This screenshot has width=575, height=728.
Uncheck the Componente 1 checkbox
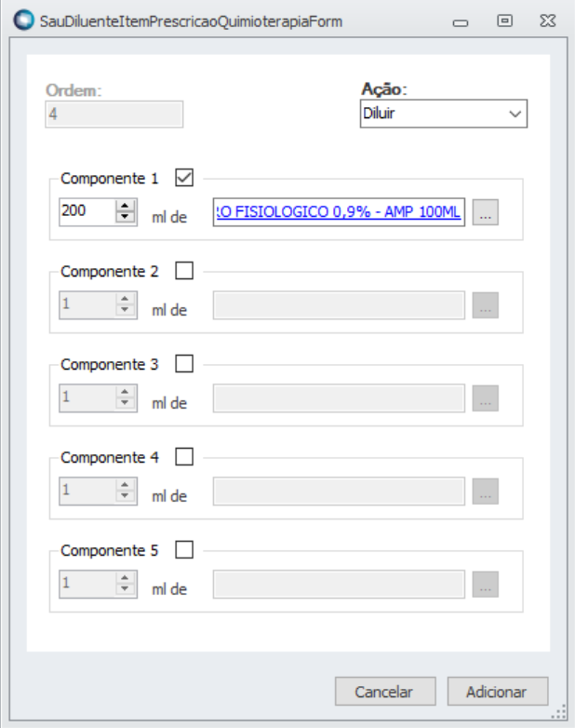click(x=184, y=178)
